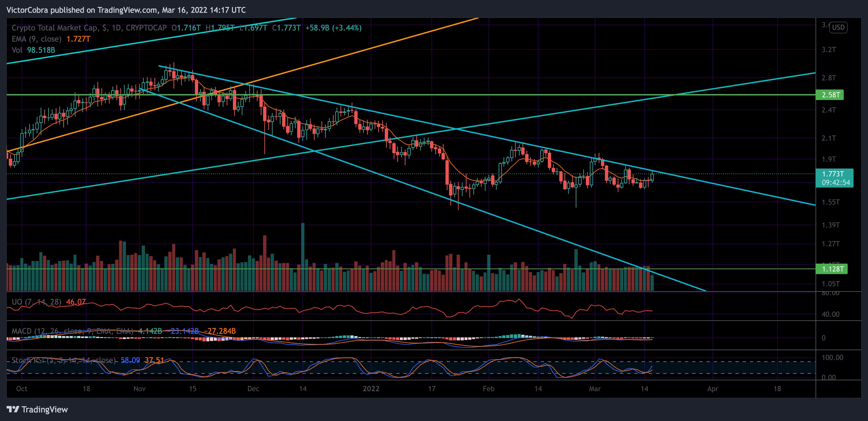Click the MACD value -27.284B
Image resolution: width=868 pixels, height=421 pixels.
[x=219, y=331]
